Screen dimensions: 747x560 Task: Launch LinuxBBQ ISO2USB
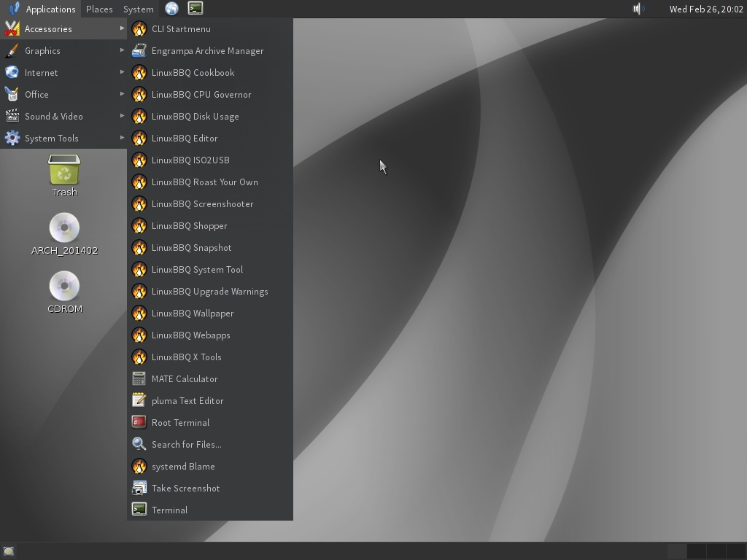click(x=210, y=160)
